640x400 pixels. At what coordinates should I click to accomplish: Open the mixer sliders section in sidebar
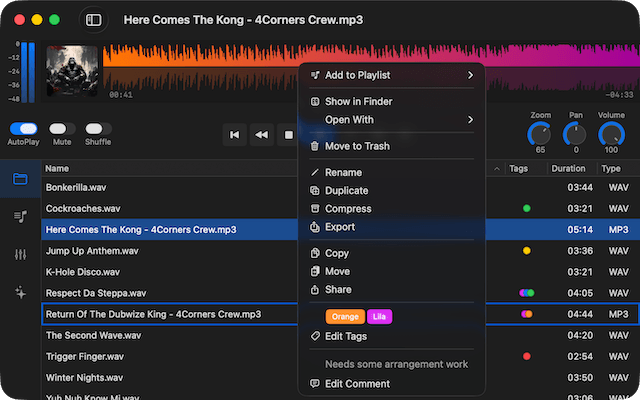[x=20, y=255]
